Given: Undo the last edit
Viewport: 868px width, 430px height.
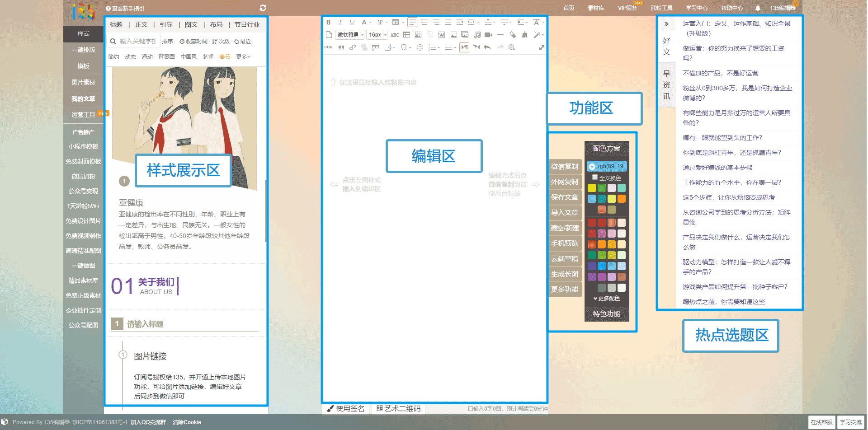Looking at the screenshot, I should pyautogui.click(x=487, y=47).
